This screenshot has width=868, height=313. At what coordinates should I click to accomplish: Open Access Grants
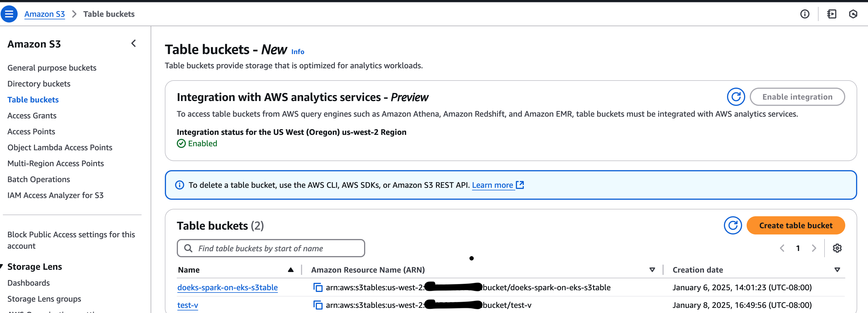pyautogui.click(x=32, y=115)
